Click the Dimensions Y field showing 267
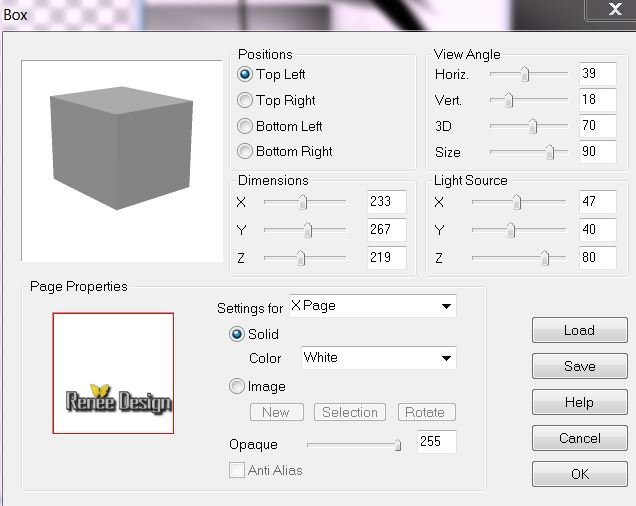This screenshot has width=636, height=506. pyautogui.click(x=387, y=230)
